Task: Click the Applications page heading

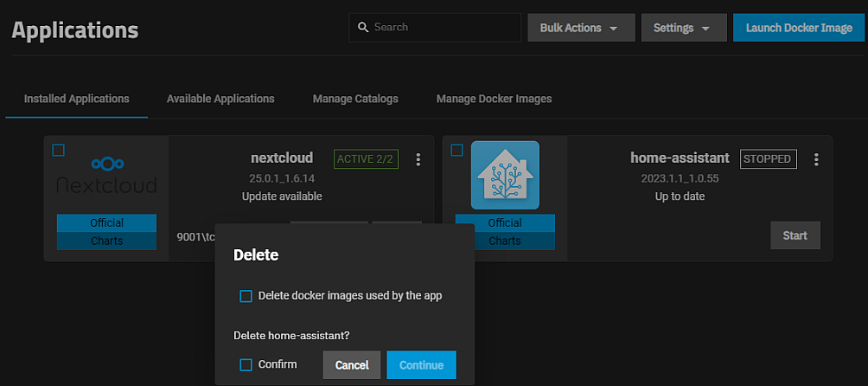Action: pos(74,30)
